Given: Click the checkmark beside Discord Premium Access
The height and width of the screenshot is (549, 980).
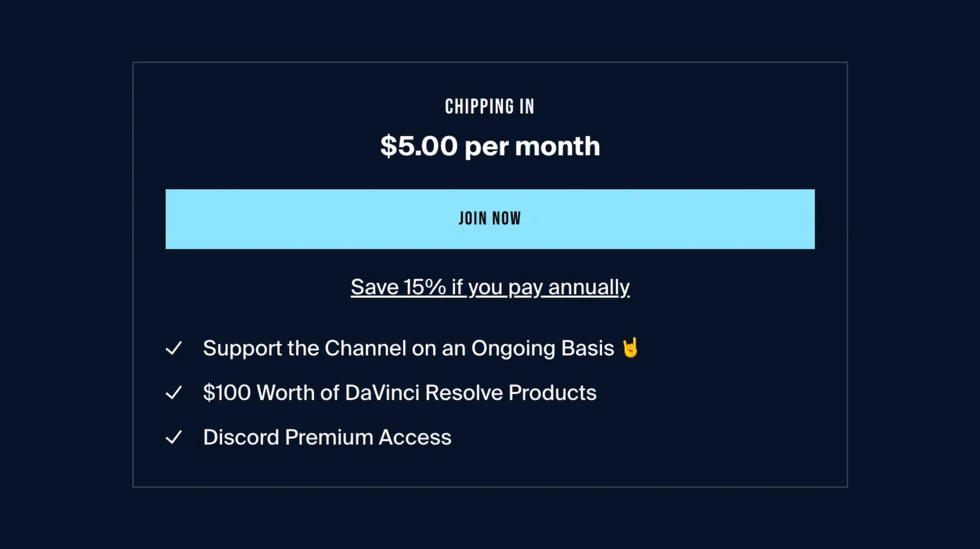Looking at the screenshot, I should point(174,436).
